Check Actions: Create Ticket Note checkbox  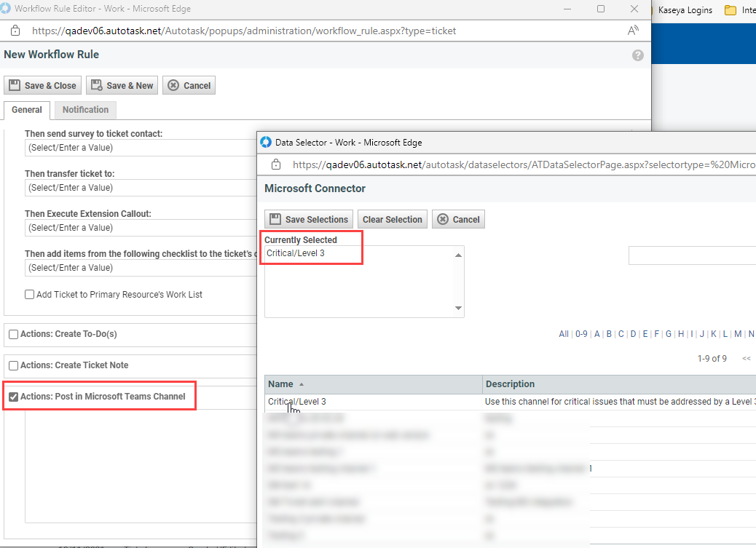click(14, 365)
